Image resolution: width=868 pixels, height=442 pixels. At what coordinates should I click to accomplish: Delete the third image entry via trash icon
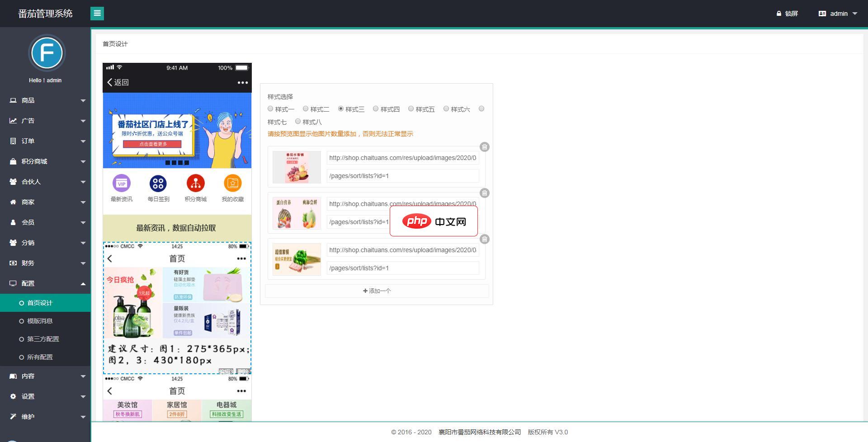click(484, 239)
